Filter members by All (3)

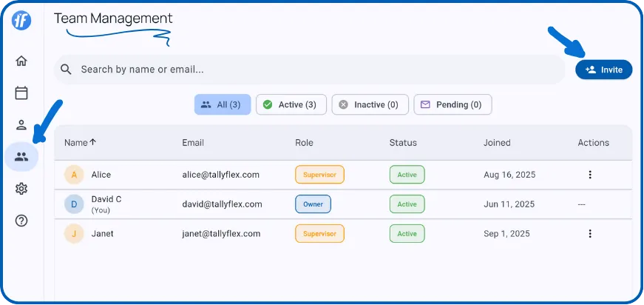click(222, 105)
